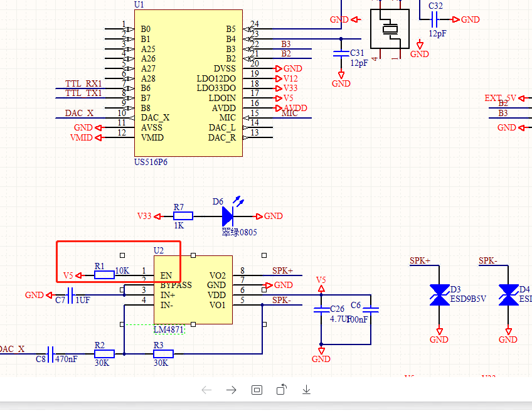The height and width of the screenshot is (411, 532).
Task: Select the ESD diode D3 symbol
Action: (x=439, y=295)
